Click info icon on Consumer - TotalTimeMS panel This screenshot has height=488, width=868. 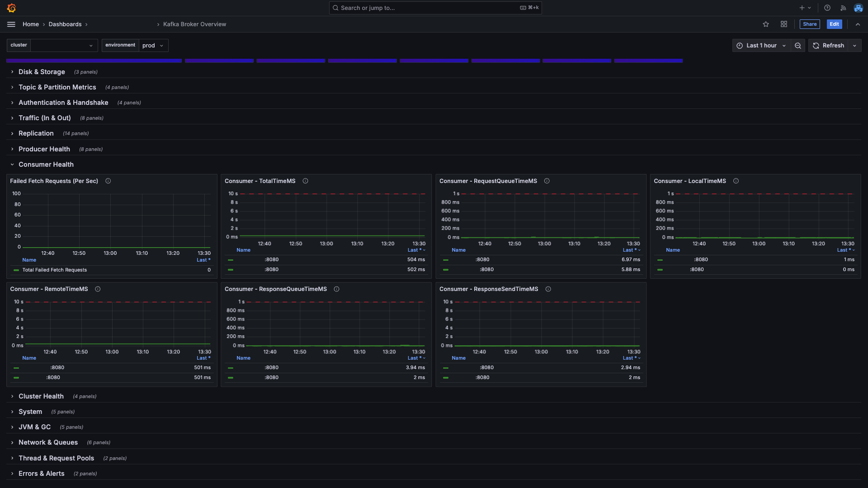click(x=306, y=181)
